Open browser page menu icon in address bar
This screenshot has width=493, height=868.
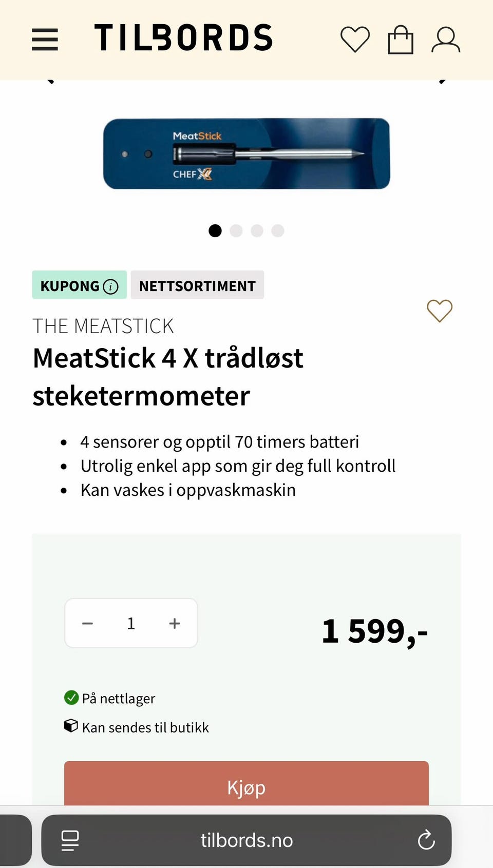(70, 840)
